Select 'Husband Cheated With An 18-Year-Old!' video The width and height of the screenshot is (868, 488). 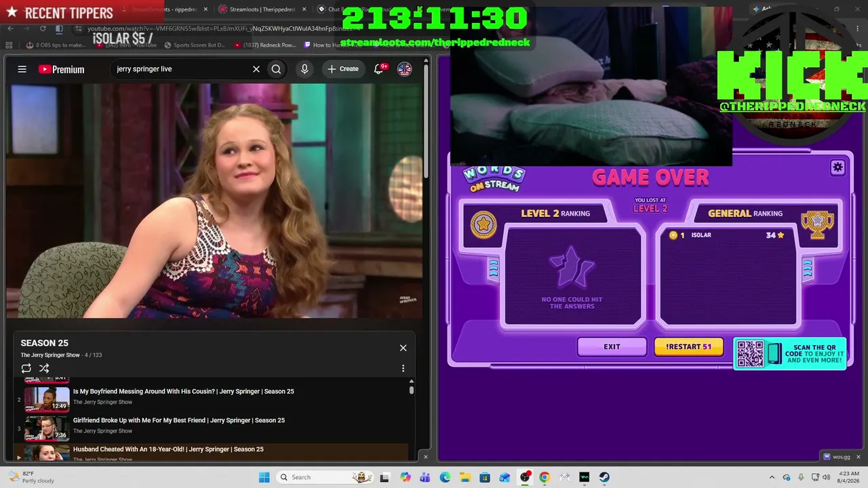[x=168, y=449]
